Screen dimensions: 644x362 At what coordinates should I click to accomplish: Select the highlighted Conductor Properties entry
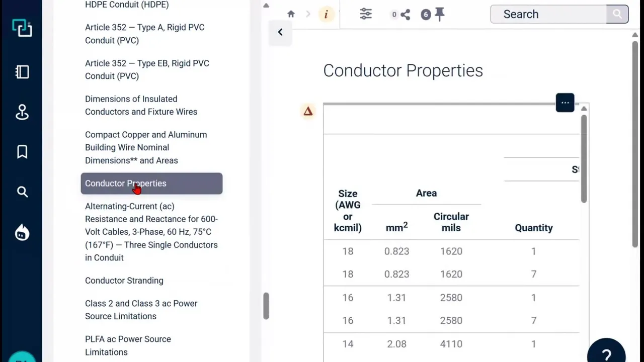151,184
